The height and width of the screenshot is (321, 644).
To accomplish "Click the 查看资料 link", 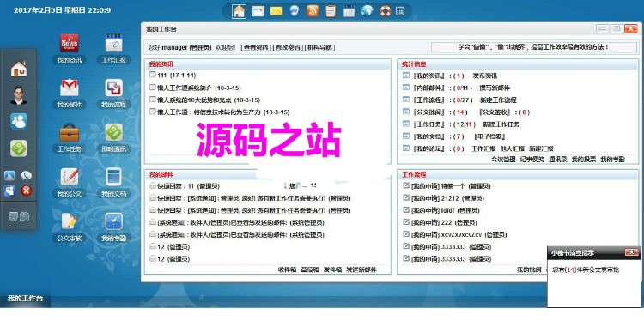I will point(256,47).
